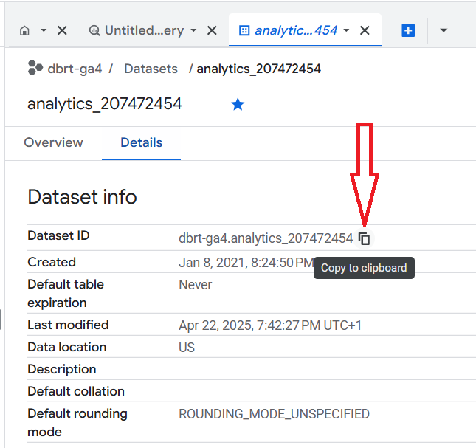Click the blue plus new tab button
Viewport: 476px width, 448px height.
[x=408, y=31]
